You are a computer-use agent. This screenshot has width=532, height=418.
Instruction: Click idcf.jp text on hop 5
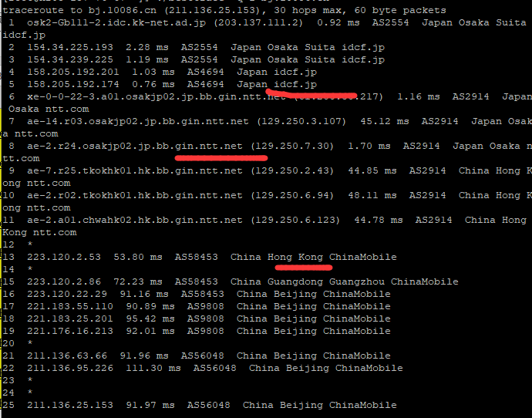(295, 85)
